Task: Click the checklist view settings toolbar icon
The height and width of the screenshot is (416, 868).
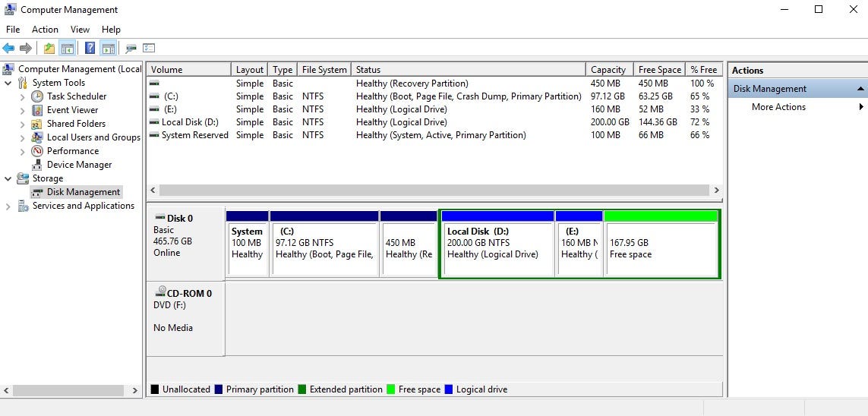Action: click(x=149, y=48)
